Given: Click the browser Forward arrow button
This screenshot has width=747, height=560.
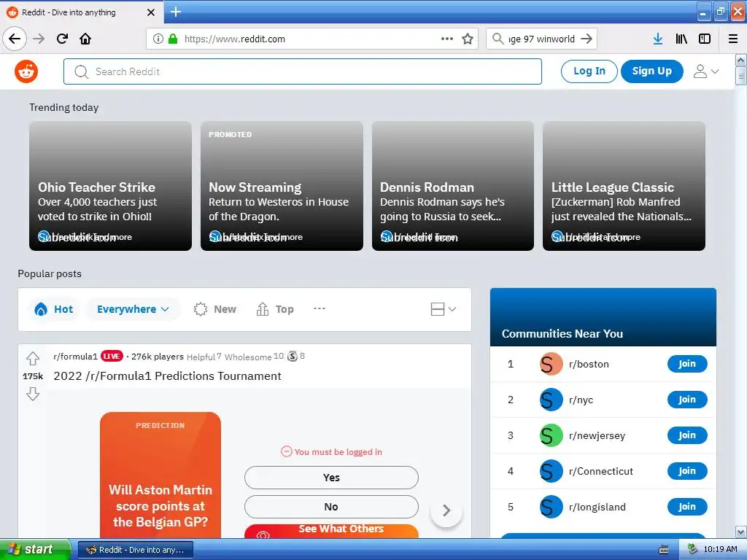Looking at the screenshot, I should coord(39,39).
